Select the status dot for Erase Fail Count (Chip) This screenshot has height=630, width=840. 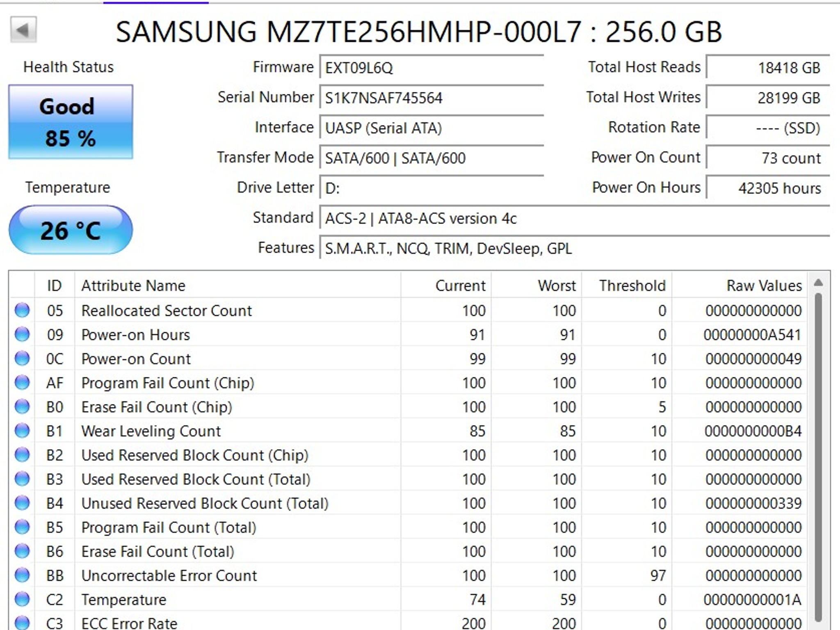22,407
